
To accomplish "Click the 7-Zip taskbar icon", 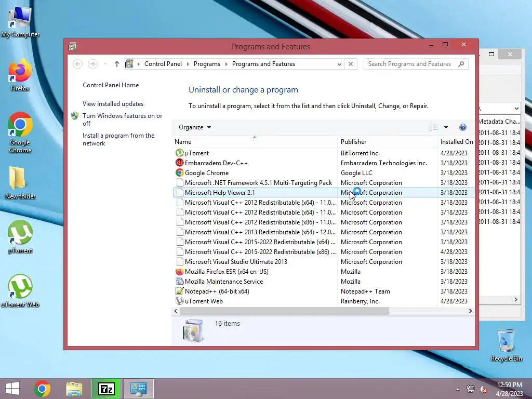I will coord(106,389).
